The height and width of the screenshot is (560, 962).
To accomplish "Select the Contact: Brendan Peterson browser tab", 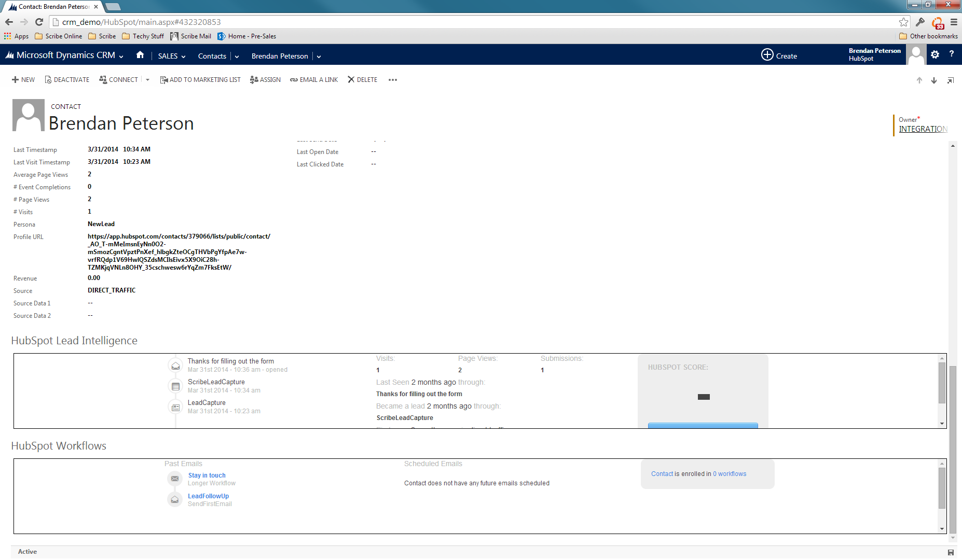I will 53,7.
